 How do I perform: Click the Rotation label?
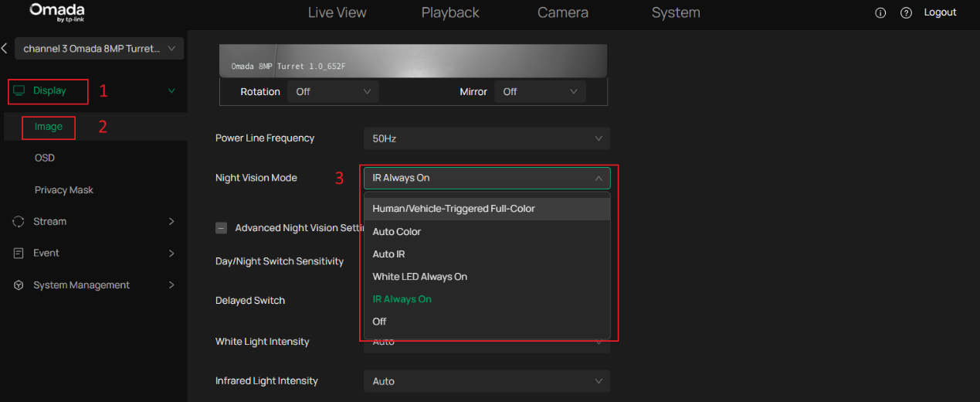pos(260,92)
